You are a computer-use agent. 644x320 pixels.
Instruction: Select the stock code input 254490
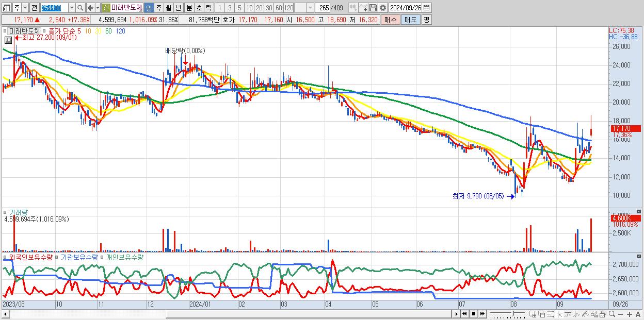pyautogui.click(x=54, y=8)
